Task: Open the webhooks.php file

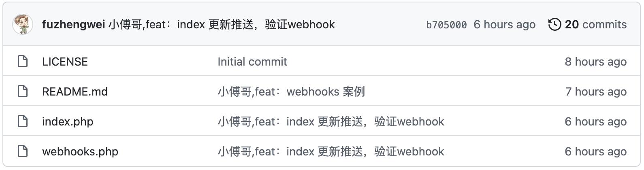Action: pos(80,151)
